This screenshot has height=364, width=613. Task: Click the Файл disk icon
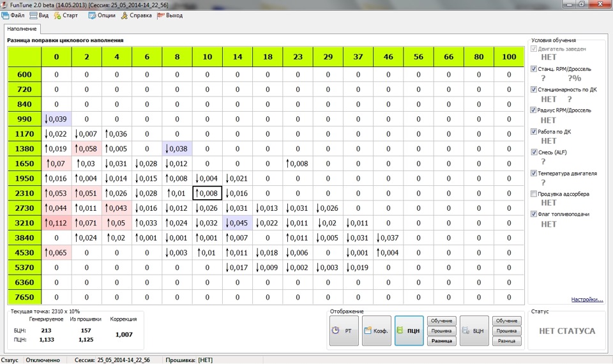(5, 15)
